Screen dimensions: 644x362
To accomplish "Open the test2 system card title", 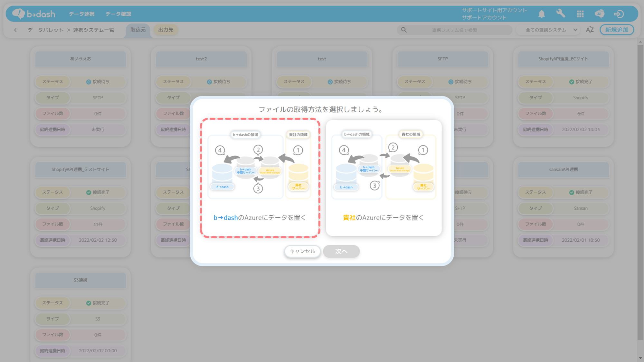I will click(201, 59).
